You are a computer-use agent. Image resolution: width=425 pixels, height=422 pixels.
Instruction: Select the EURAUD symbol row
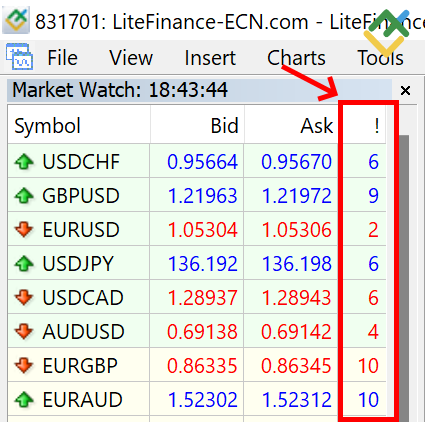click(x=197, y=399)
